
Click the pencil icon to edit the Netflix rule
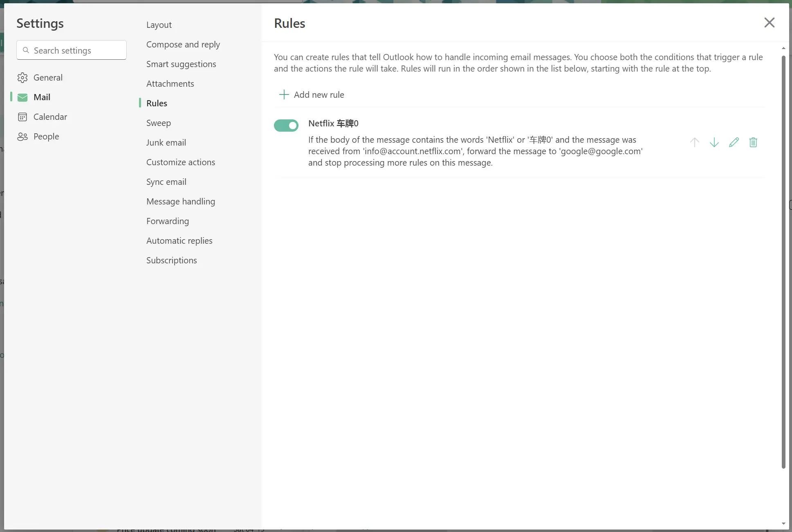tap(734, 142)
